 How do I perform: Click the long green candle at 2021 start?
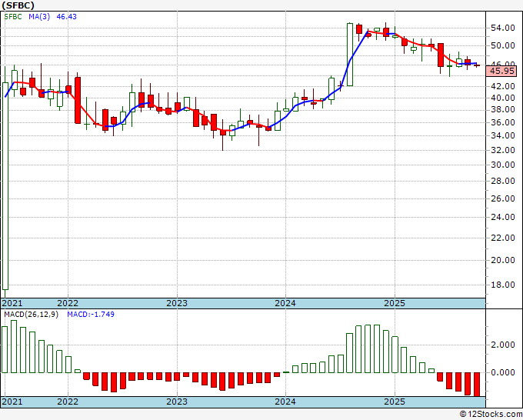(x=5, y=185)
